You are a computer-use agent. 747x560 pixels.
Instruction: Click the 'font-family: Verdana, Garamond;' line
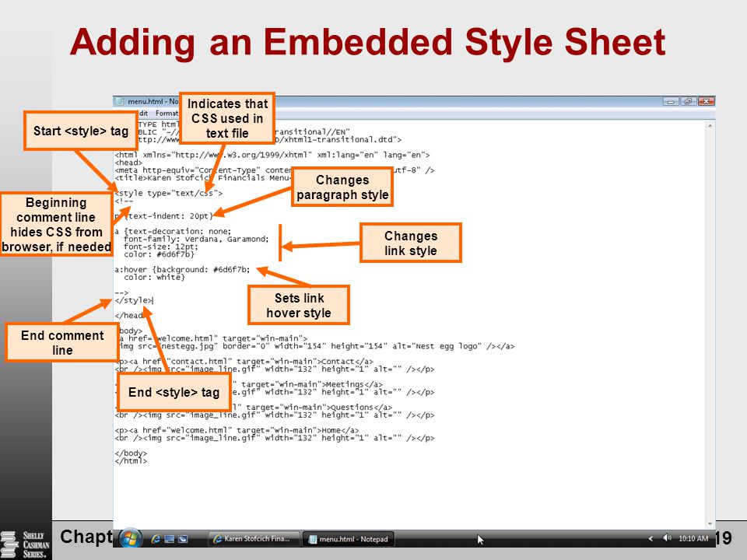tap(196, 239)
